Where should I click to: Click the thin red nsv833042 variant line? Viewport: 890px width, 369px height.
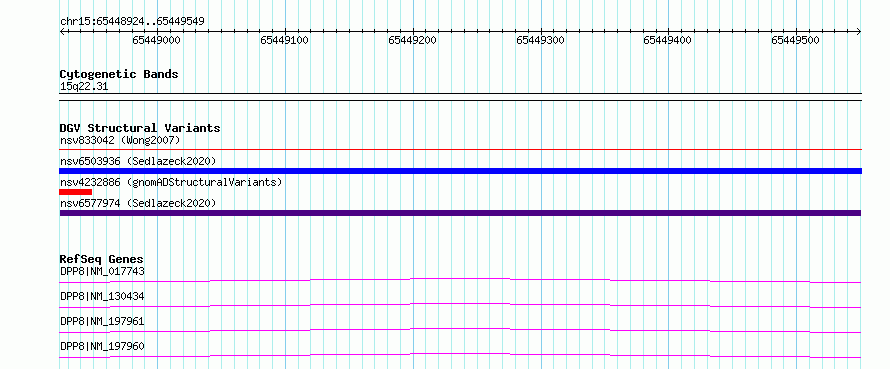click(460, 149)
